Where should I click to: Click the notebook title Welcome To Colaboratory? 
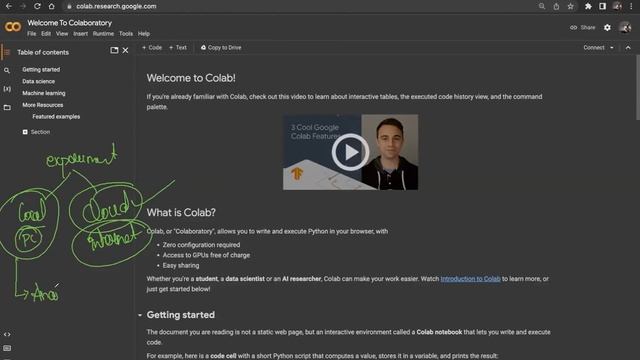(69, 23)
